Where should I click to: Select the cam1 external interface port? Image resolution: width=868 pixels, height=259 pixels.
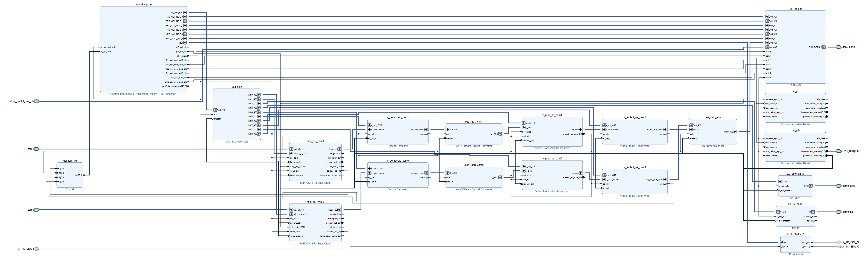coord(37,149)
